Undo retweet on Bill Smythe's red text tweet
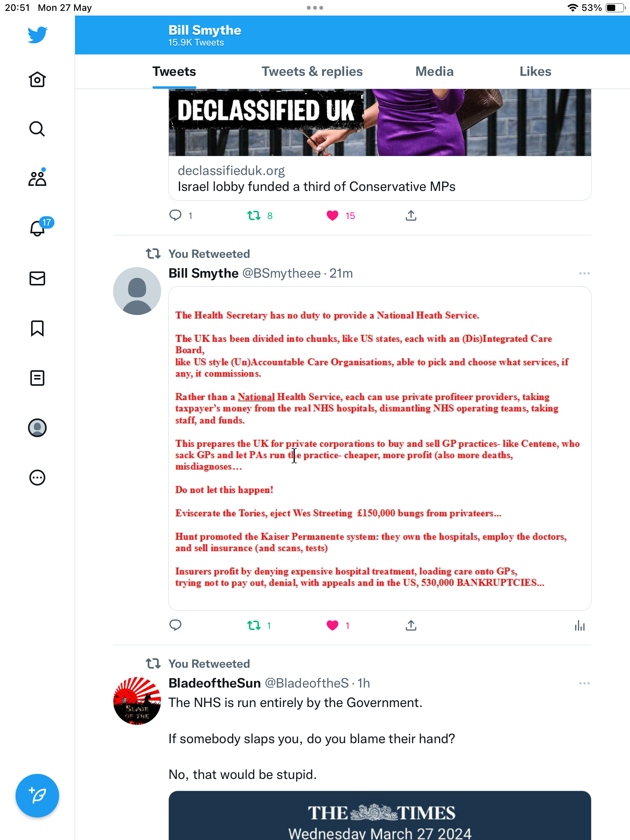This screenshot has width=630, height=840. click(254, 625)
